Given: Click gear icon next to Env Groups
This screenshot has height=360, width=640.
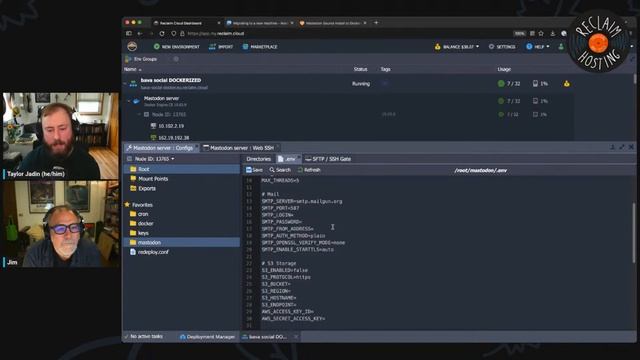Looking at the screenshot, I should (176, 59).
